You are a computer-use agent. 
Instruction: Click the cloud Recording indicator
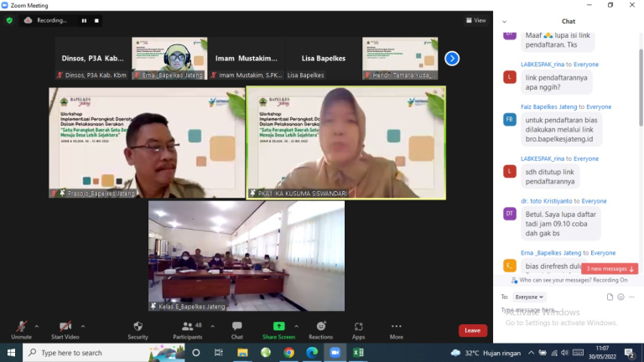pyautogui.click(x=45, y=20)
